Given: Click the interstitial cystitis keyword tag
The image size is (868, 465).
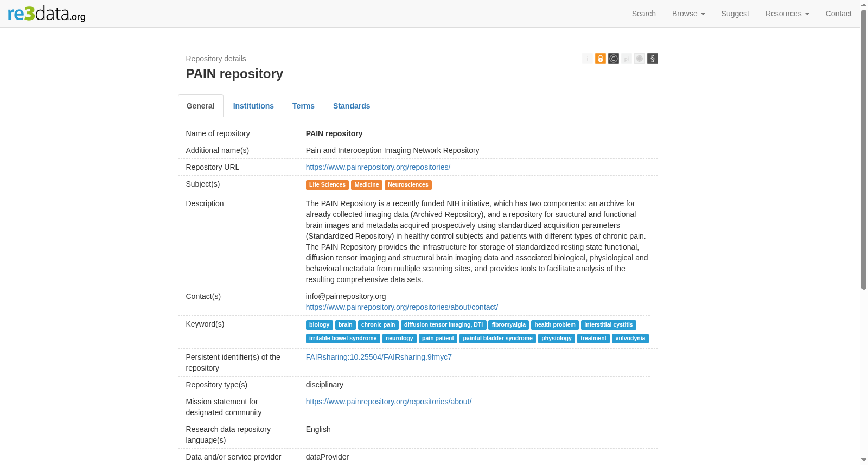Looking at the screenshot, I should (x=609, y=325).
